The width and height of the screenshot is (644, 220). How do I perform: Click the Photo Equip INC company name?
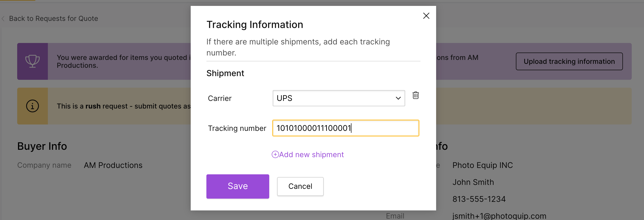pyautogui.click(x=482, y=165)
